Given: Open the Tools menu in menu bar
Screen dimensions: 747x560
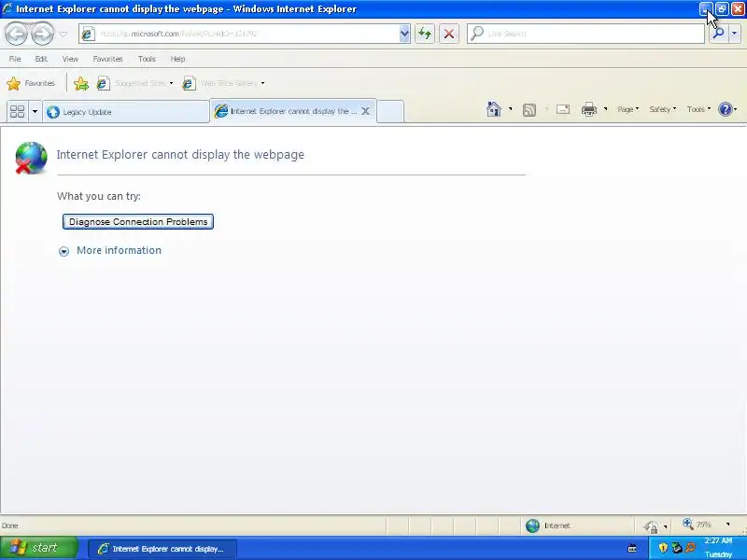Looking at the screenshot, I should (x=147, y=59).
